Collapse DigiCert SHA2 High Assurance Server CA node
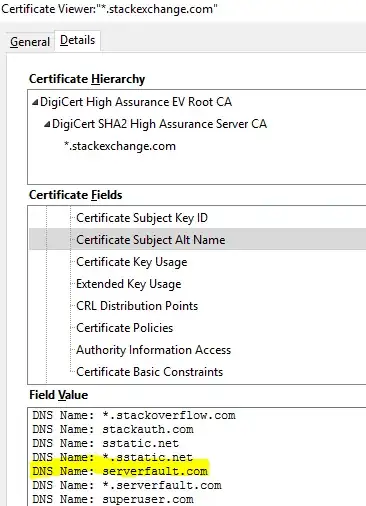The image size is (366, 506). (x=47, y=124)
